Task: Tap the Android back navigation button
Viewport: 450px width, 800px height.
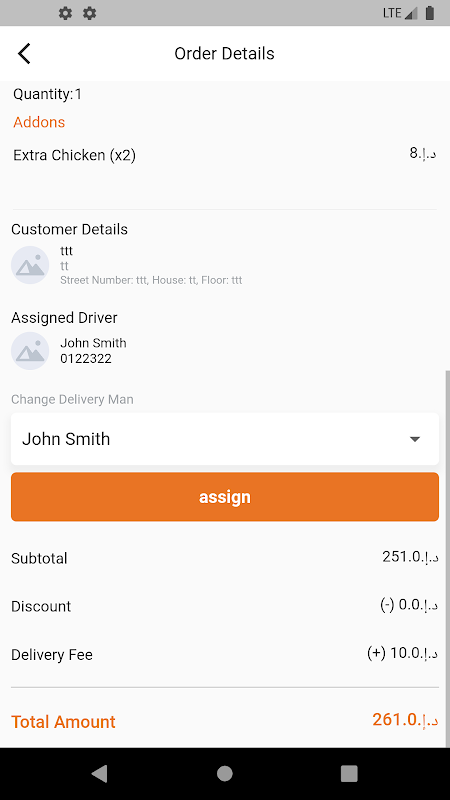Action: point(99,774)
